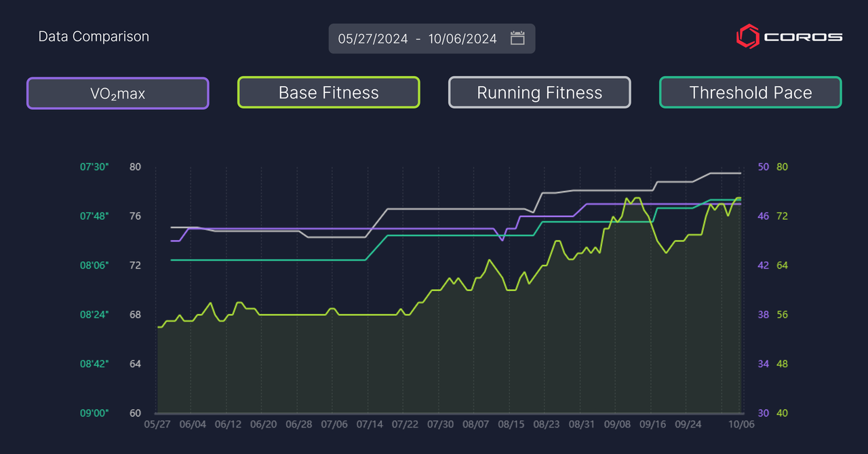Open the calendar date picker icon
The image size is (868, 454).
517,39
